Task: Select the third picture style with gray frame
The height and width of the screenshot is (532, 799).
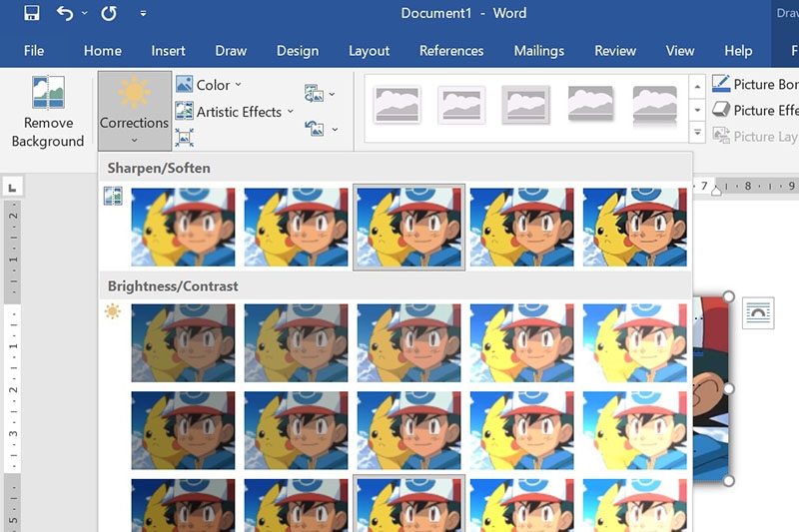Action: click(526, 105)
